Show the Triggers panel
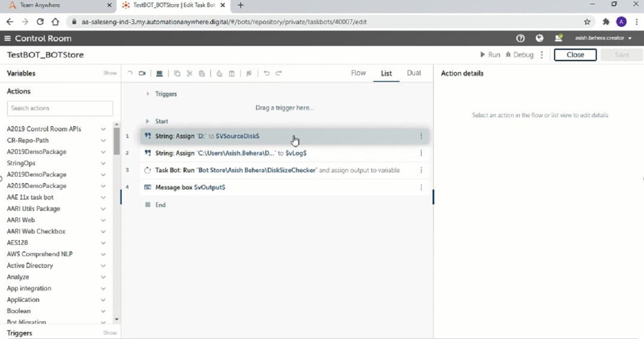Image resolution: width=644 pixels, height=339 pixels. pyautogui.click(x=110, y=333)
